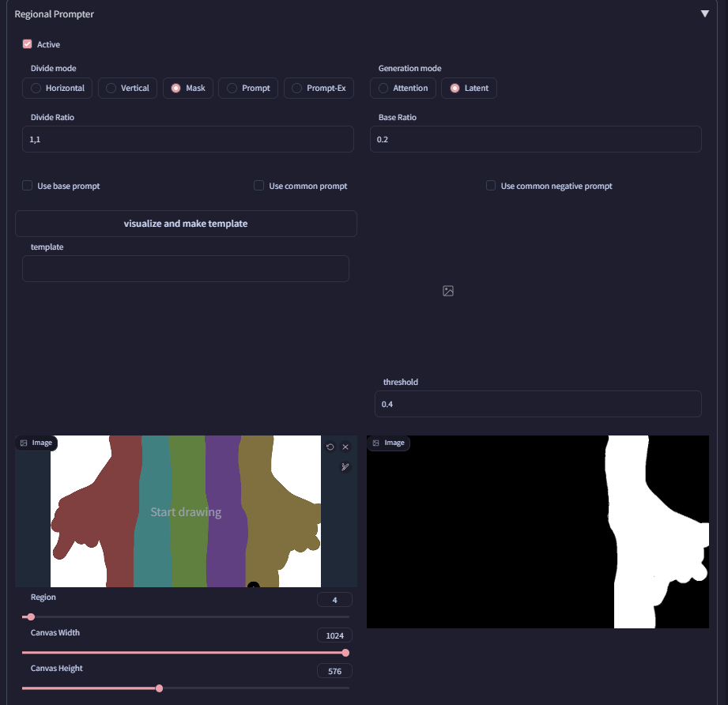728x705 pixels.
Task: Click the image placeholder icon above threshold
Action: [x=447, y=291]
